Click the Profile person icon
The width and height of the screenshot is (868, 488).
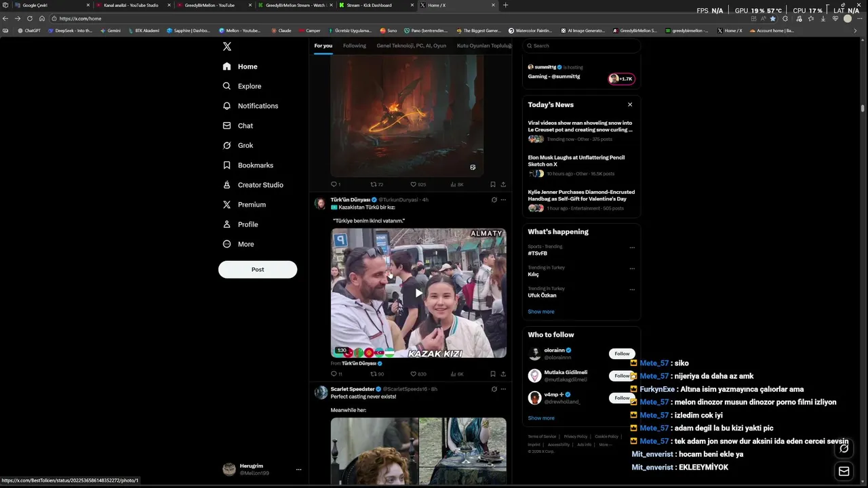click(x=227, y=224)
